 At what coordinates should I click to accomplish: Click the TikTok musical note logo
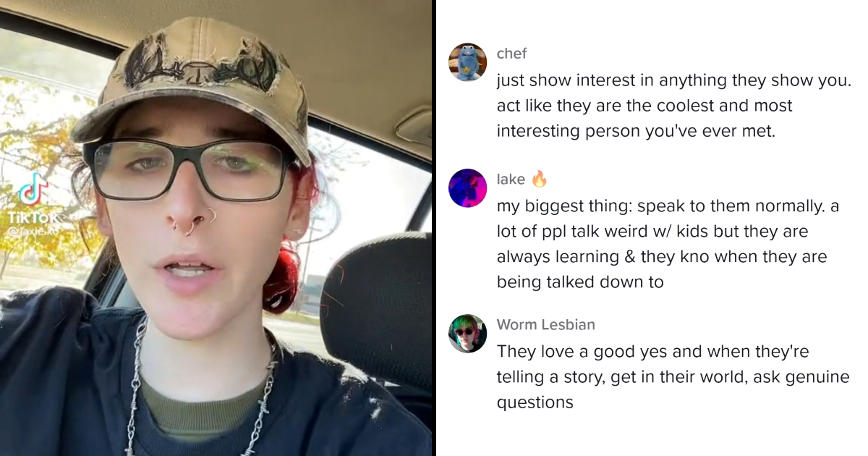[x=33, y=190]
